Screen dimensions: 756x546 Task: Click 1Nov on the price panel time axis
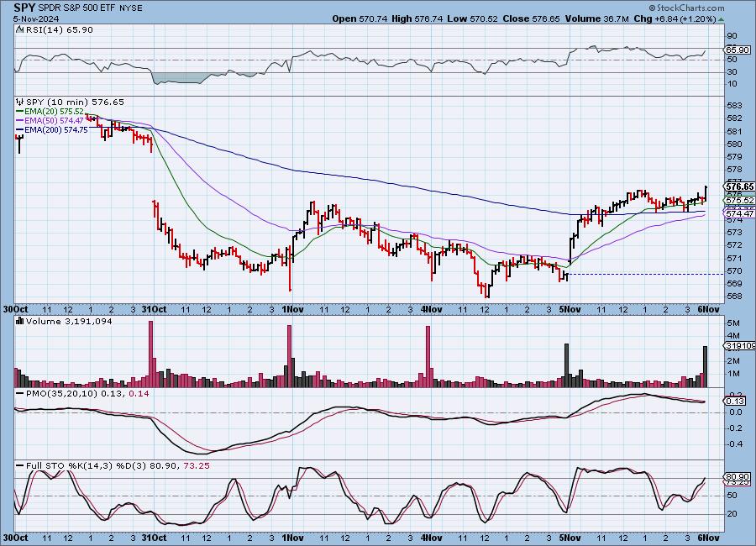pyautogui.click(x=292, y=309)
